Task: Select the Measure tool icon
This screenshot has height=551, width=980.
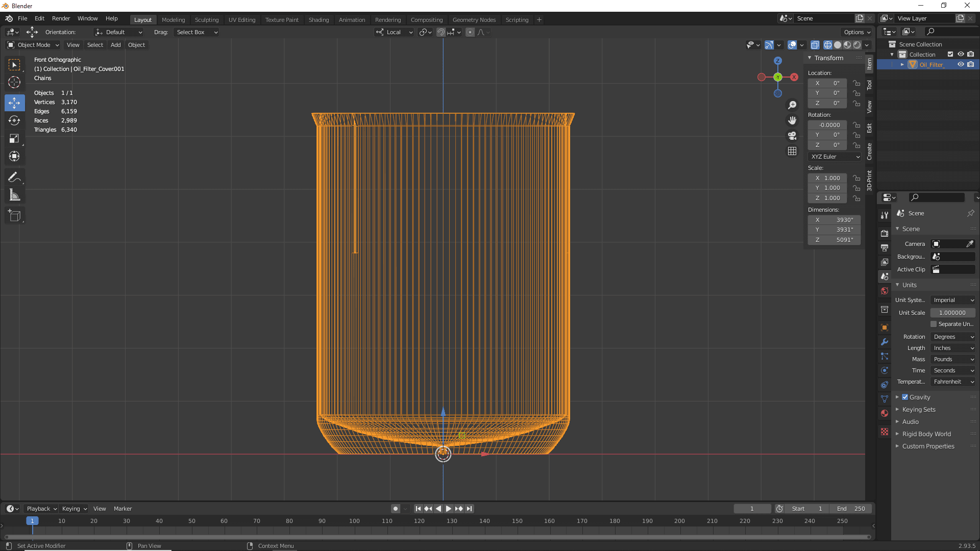Action: pos(15,195)
